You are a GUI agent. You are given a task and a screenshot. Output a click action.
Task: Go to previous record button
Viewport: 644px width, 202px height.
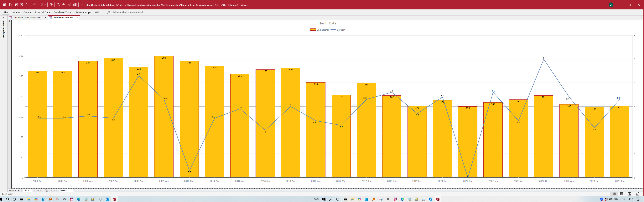click(22, 190)
